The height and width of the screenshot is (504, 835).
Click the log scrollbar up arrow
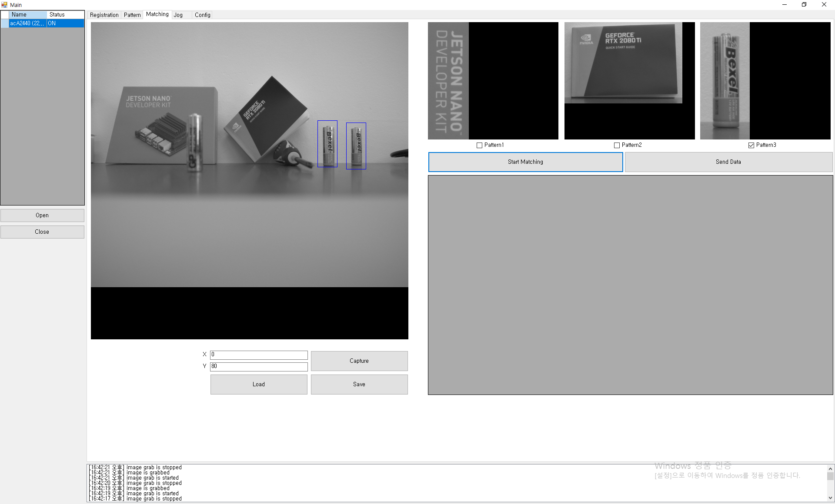[830, 469]
